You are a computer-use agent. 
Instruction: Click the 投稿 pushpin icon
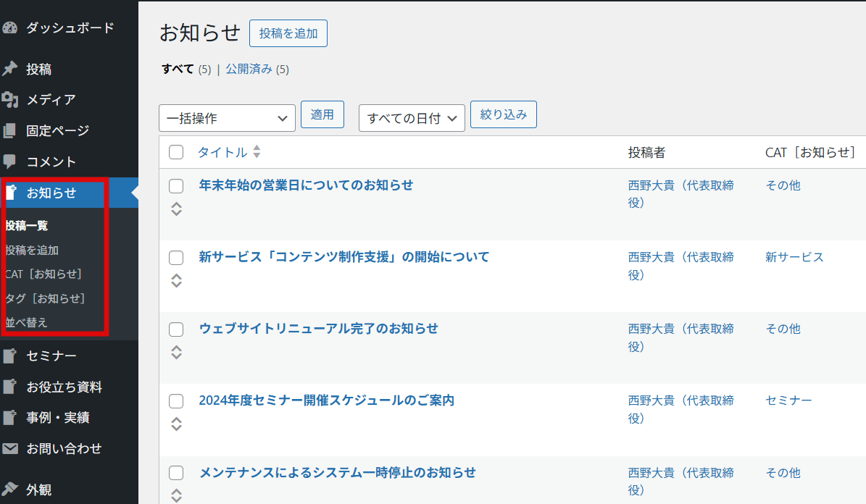pos(9,70)
